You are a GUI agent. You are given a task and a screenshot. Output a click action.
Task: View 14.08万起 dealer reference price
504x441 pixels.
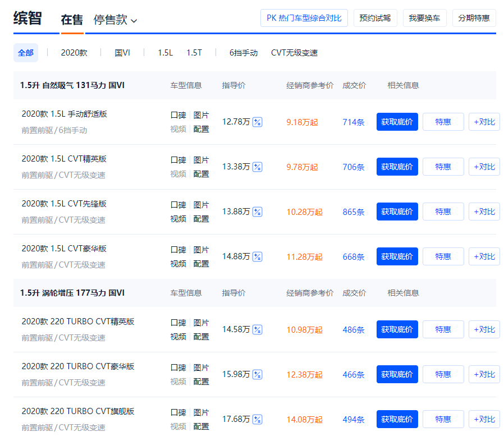pyautogui.click(x=304, y=420)
